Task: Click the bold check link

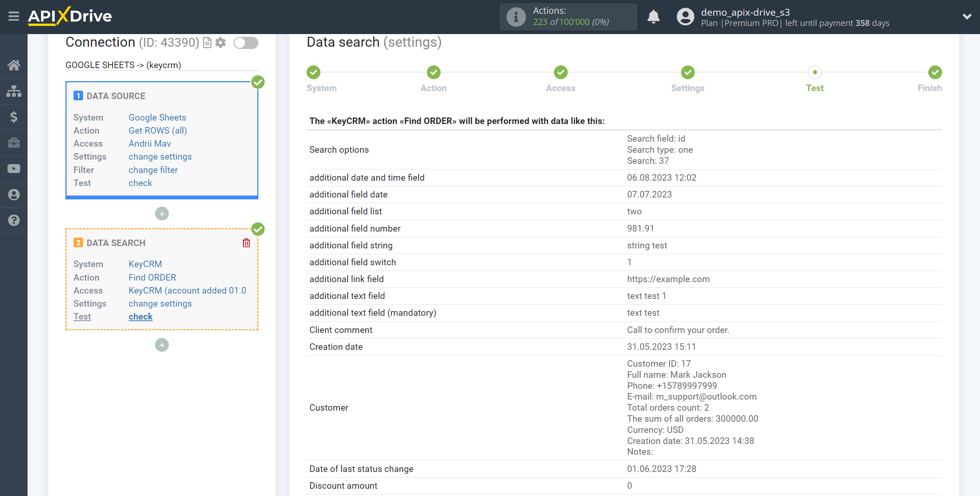Action: (x=140, y=317)
